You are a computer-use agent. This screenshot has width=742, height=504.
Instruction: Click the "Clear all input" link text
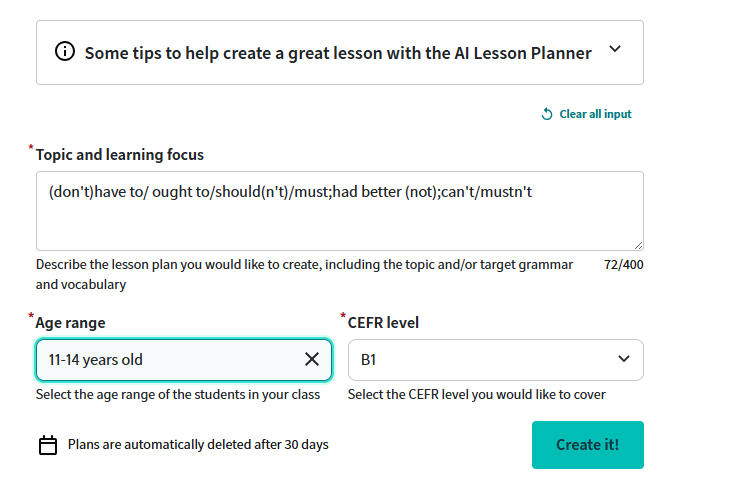595,114
